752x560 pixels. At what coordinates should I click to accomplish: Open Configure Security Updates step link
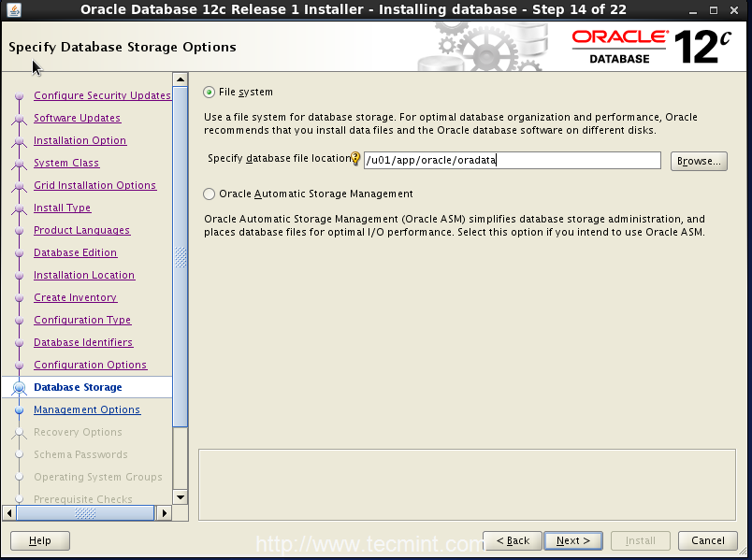click(x=103, y=95)
